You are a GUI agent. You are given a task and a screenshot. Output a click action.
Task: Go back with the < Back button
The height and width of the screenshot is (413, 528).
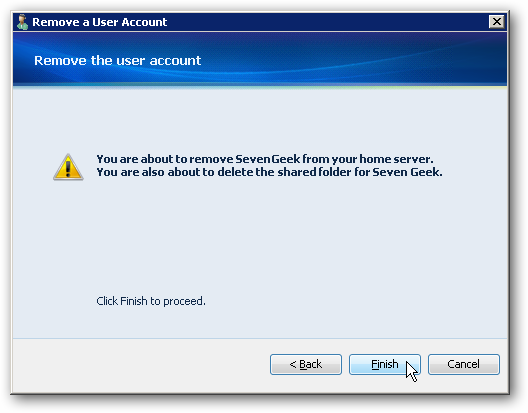(306, 364)
